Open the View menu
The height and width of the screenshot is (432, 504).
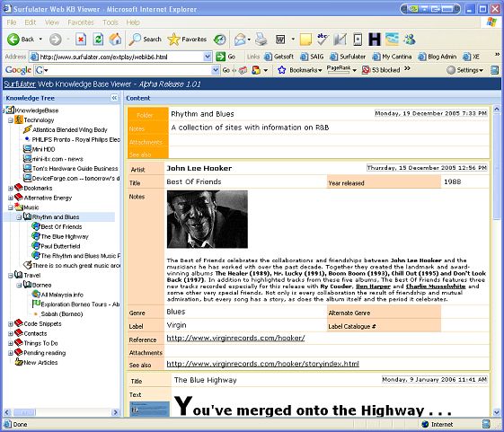point(52,22)
